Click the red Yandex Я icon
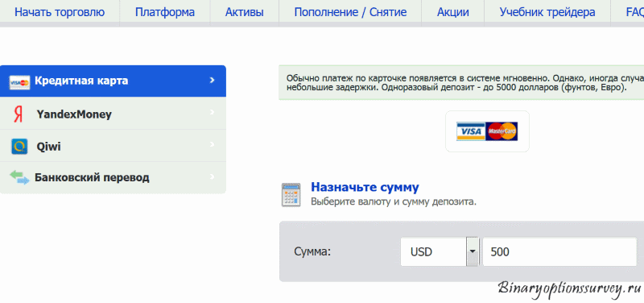 [18, 114]
